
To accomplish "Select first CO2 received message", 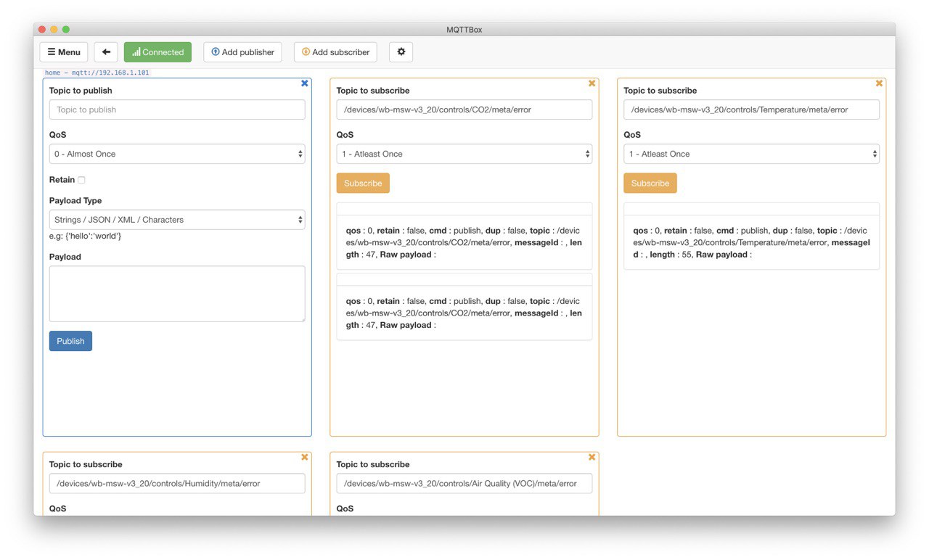I will coord(464,236).
